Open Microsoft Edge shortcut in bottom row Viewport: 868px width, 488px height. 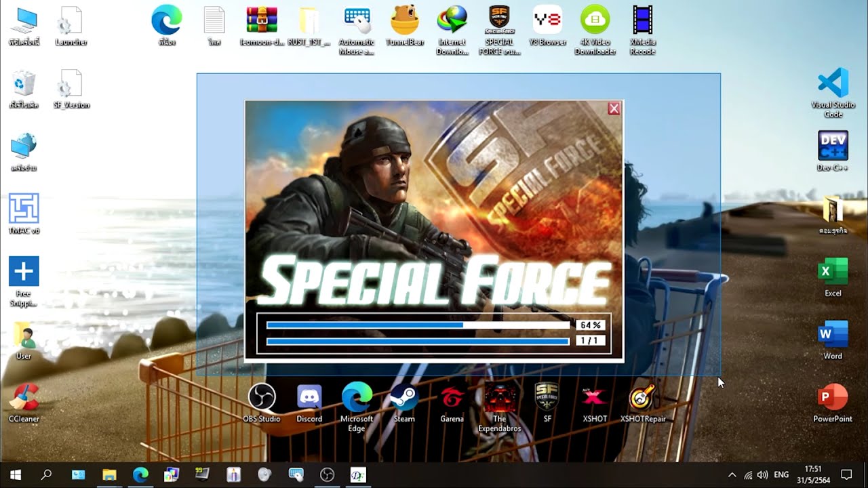coord(357,407)
